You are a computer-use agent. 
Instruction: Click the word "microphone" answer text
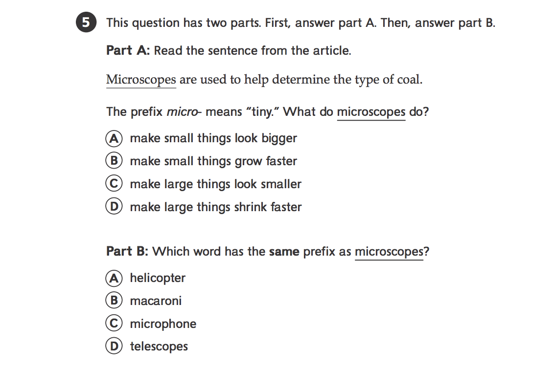coord(163,324)
